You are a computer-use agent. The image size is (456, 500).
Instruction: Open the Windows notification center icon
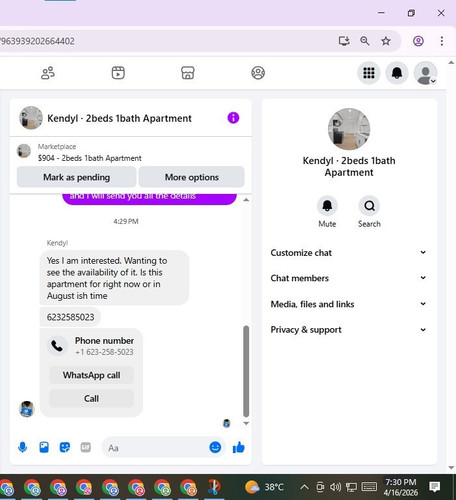click(435, 487)
